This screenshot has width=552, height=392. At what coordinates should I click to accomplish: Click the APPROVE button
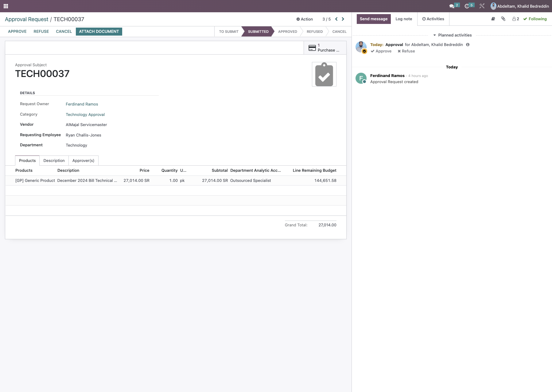coord(17,32)
